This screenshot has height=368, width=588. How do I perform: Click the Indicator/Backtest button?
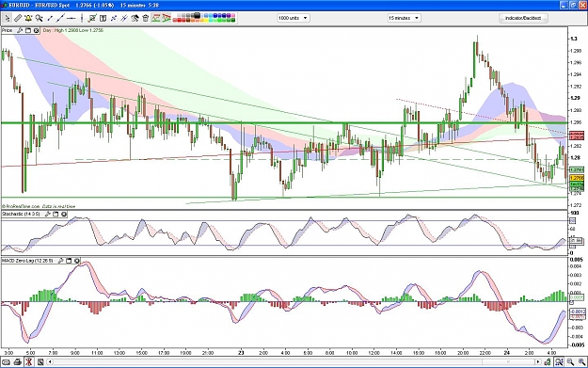pos(523,18)
